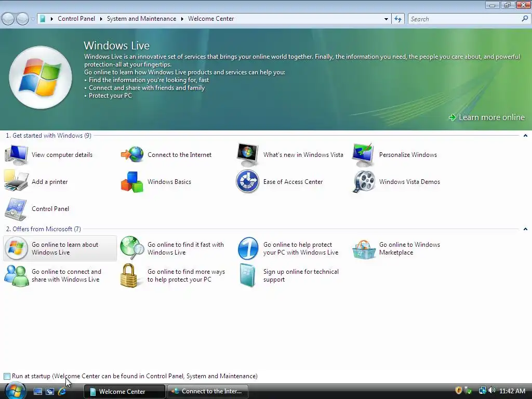
Task: Switch to Connect to the Internet taskbar button
Action: point(208,391)
